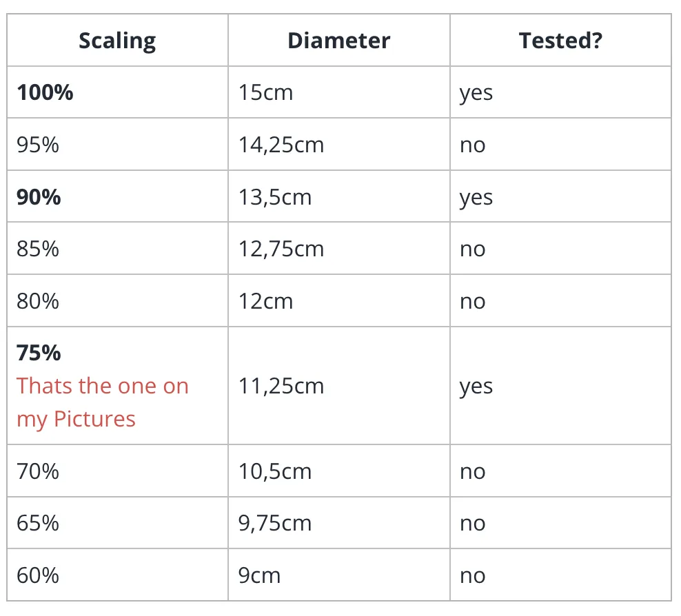This screenshot has width=681, height=616.
Task: Click the Diameter column header
Action: pyautogui.click(x=338, y=41)
